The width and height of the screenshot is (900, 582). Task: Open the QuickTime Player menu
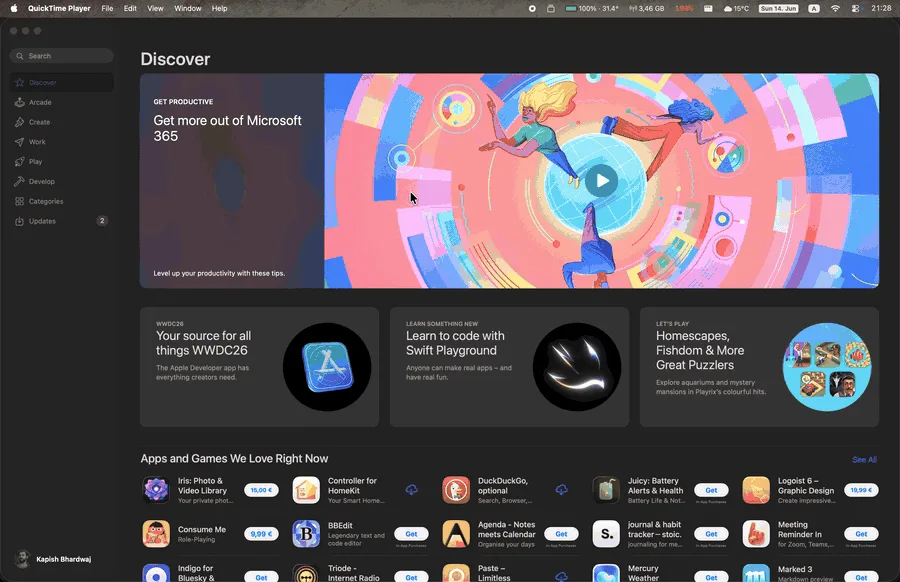coord(59,9)
